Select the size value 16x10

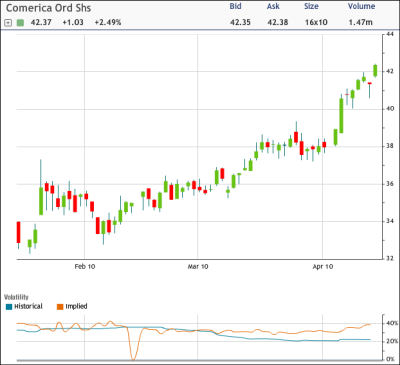(x=316, y=22)
